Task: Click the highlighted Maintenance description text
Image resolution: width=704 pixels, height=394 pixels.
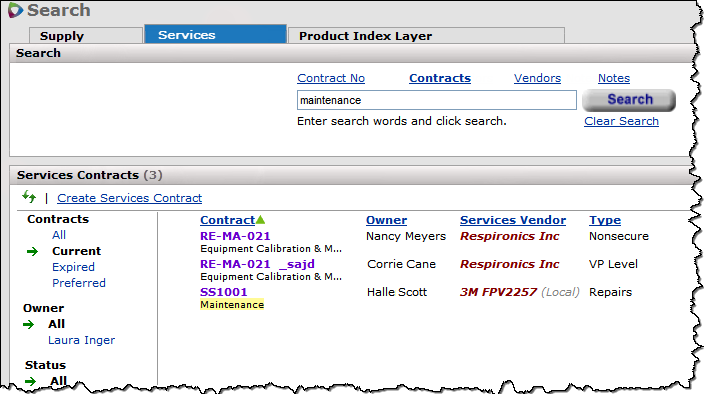Action: click(x=232, y=305)
